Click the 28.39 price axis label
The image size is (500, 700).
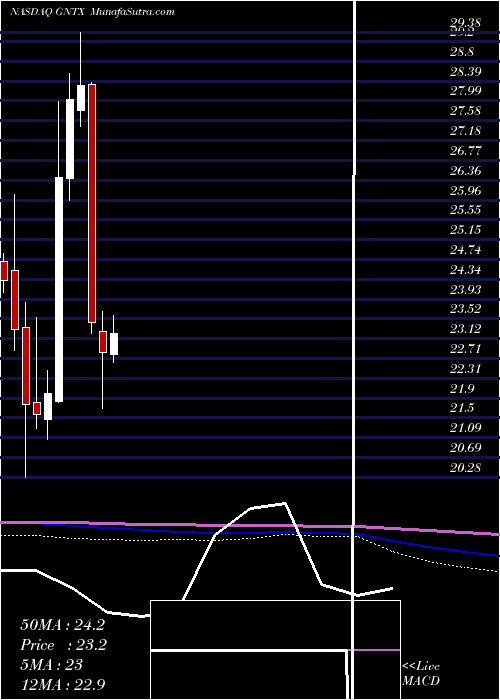coord(466,71)
